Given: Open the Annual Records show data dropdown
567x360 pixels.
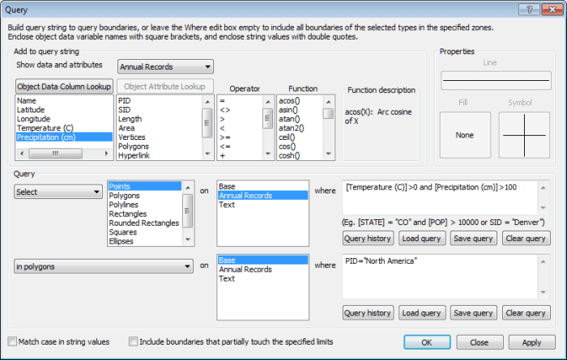Looking at the screenshot, I should click(165, 67).
